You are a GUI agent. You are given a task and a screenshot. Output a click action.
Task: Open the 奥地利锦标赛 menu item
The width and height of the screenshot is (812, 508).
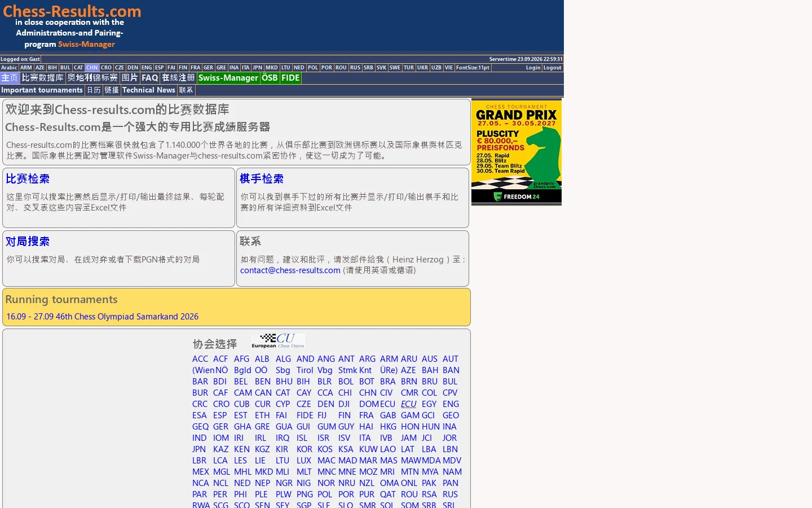coord(92,78)
